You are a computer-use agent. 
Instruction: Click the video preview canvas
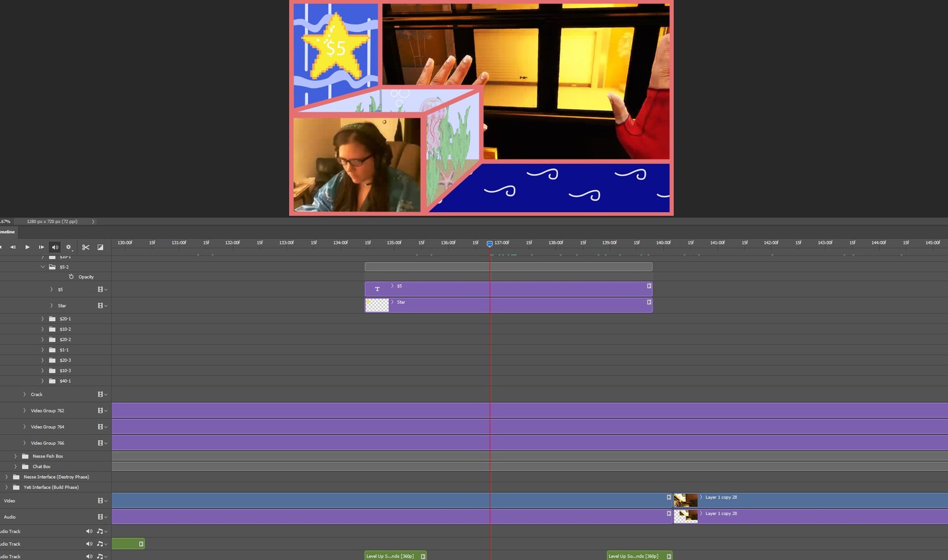click(481, 107)
